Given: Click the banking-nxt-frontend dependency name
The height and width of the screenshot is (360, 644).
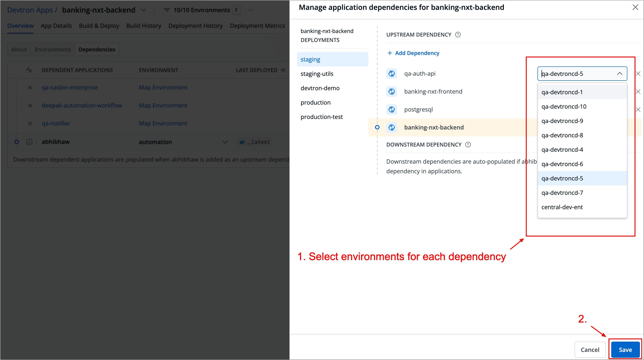Looking at the screenshot, I should tap(433, 92).
